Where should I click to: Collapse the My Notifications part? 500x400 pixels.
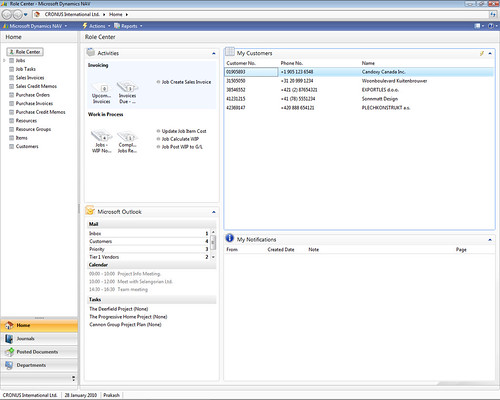coord(490,240)
